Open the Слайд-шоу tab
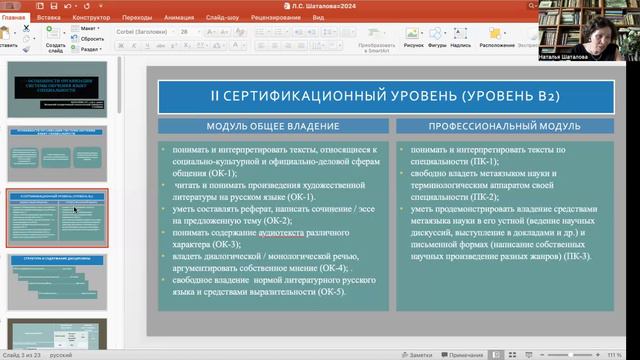This screenshot has height=360, width=640. 222,18
